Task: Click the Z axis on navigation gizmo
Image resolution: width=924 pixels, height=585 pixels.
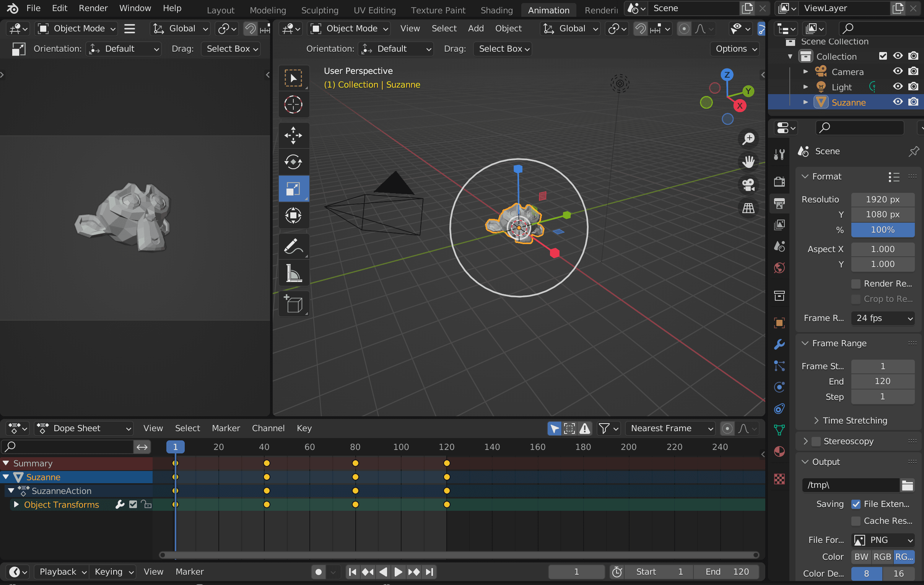Action: point(727,75)
